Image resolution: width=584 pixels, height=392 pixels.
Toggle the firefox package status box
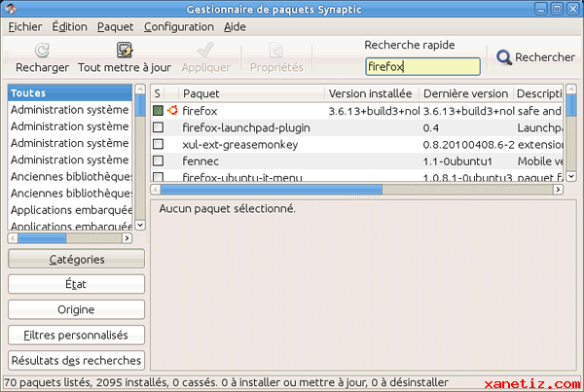[158, 111]
